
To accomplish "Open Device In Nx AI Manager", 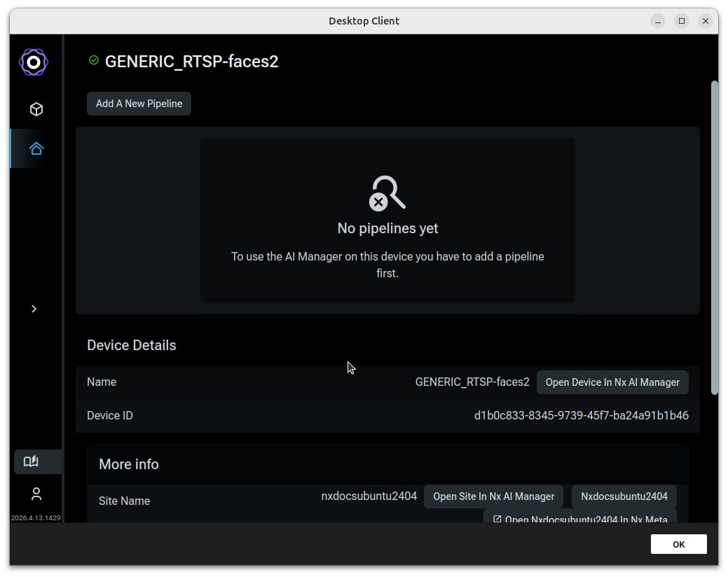I will [612, 382].
